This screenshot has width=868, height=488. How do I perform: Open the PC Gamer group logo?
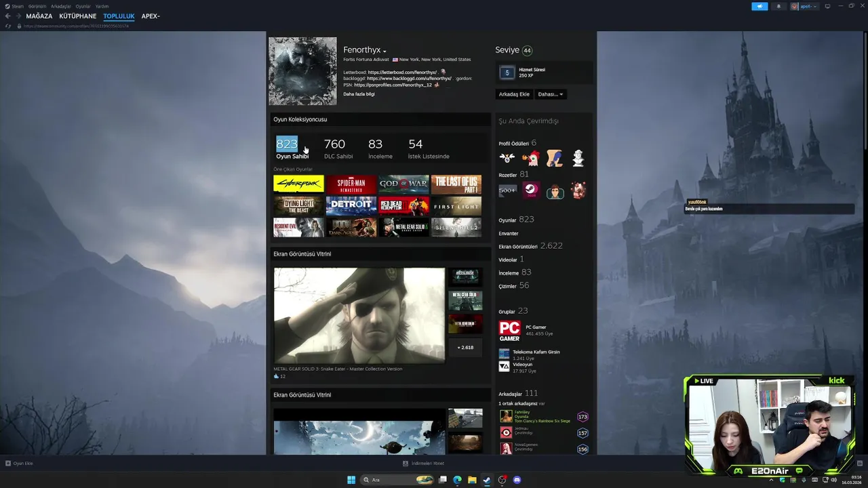coord(510,331)
